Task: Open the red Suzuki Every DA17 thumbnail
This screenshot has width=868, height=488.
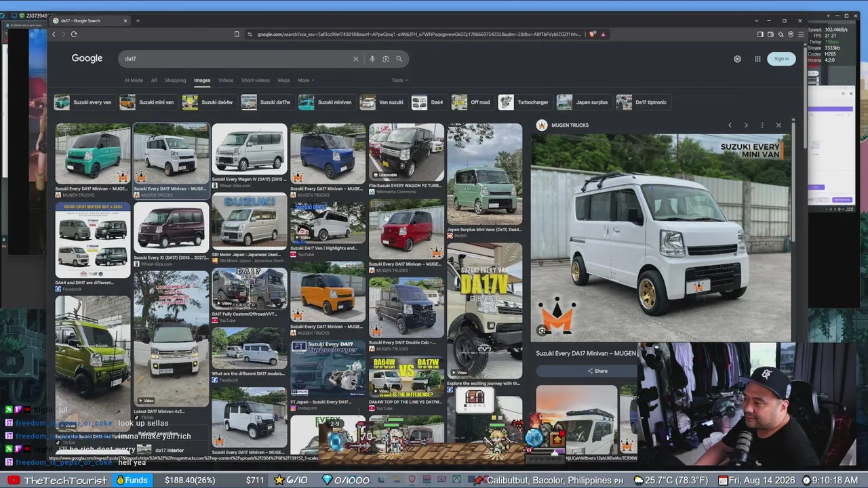Action: (407, 230)
